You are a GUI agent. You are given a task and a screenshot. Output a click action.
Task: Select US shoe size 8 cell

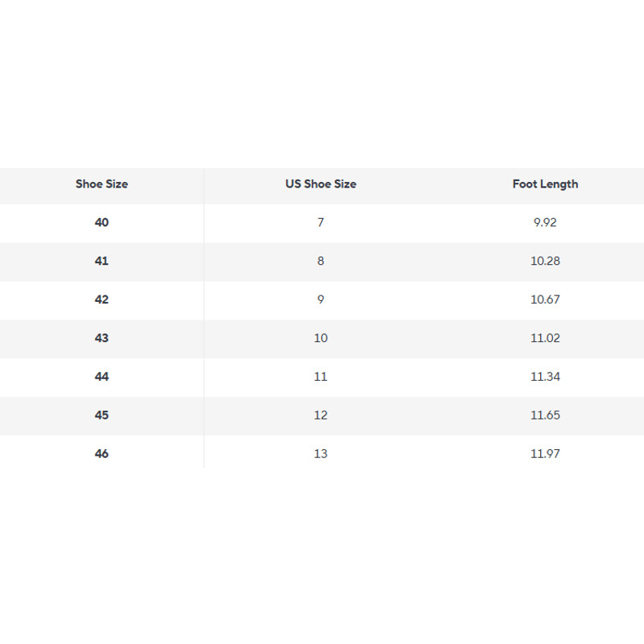(320, 261)
